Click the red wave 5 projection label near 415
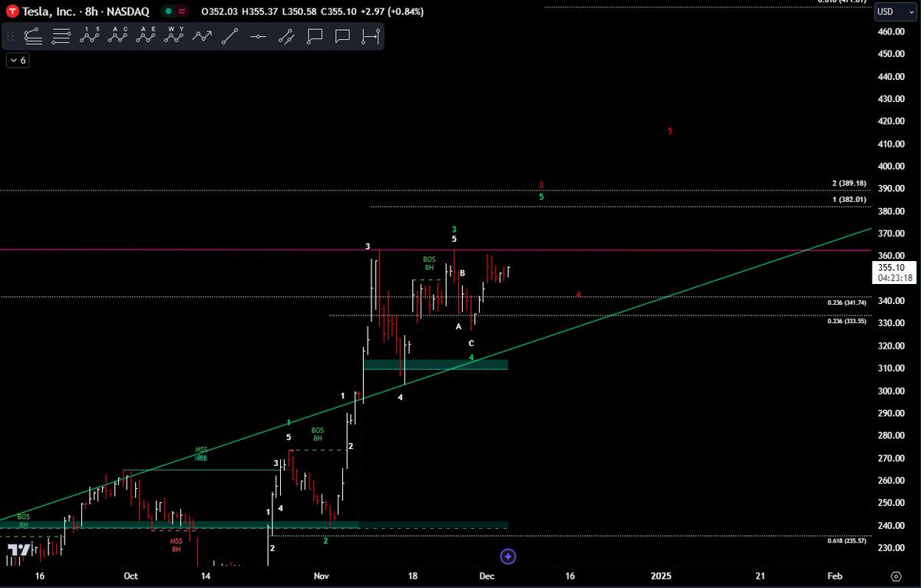The width and height of the screenshot is (921, 588). point(670,131)
